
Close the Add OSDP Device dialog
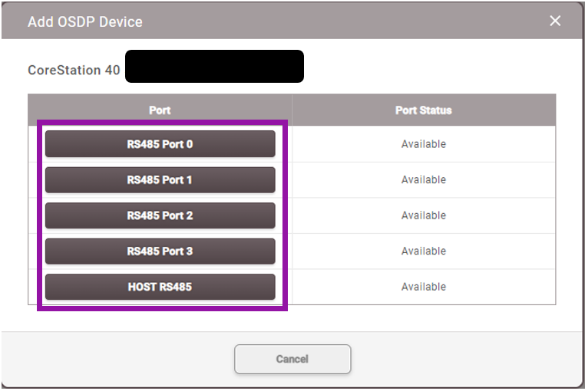pyautogui.click(x=556, y=21)
